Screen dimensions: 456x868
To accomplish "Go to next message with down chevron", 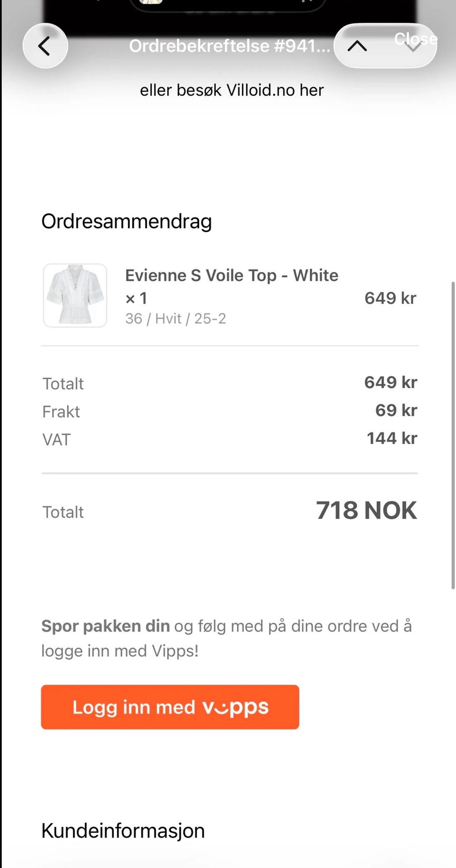I will (x=413, y=47).
